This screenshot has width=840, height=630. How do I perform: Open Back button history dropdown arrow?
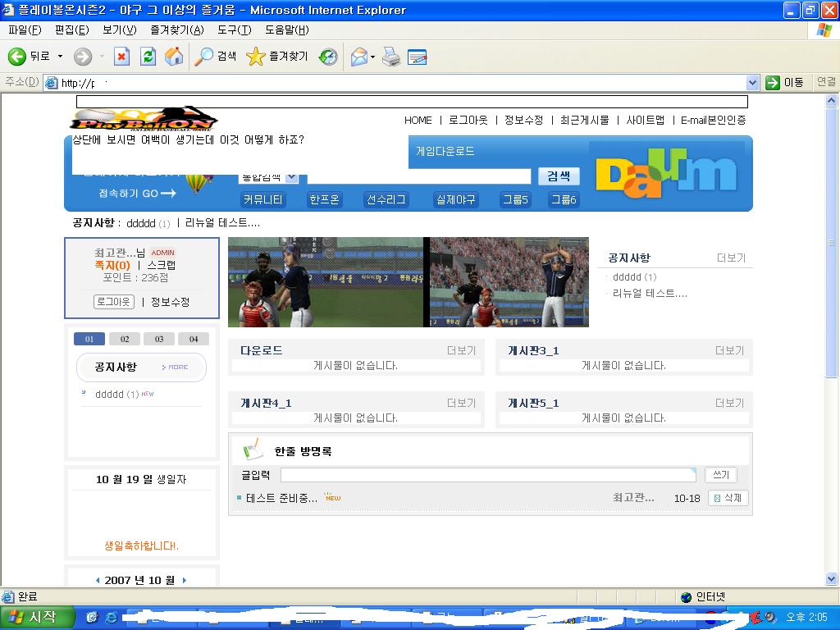60,57
